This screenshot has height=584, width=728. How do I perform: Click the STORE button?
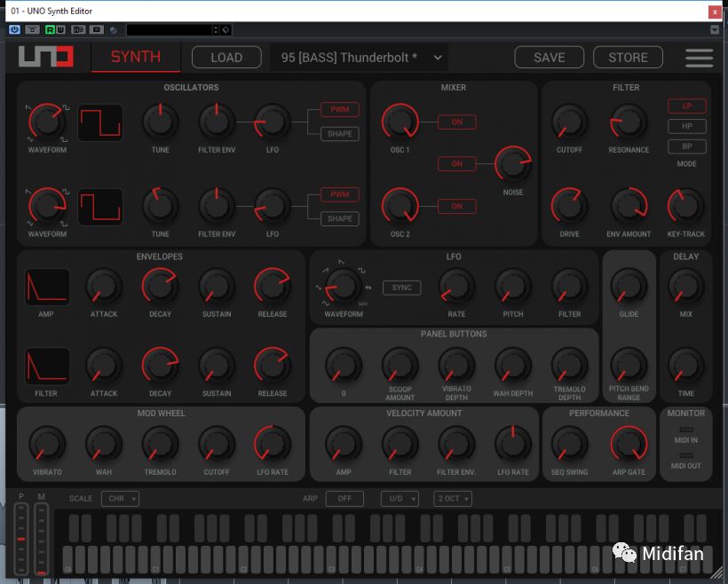[x=629, y=58]
